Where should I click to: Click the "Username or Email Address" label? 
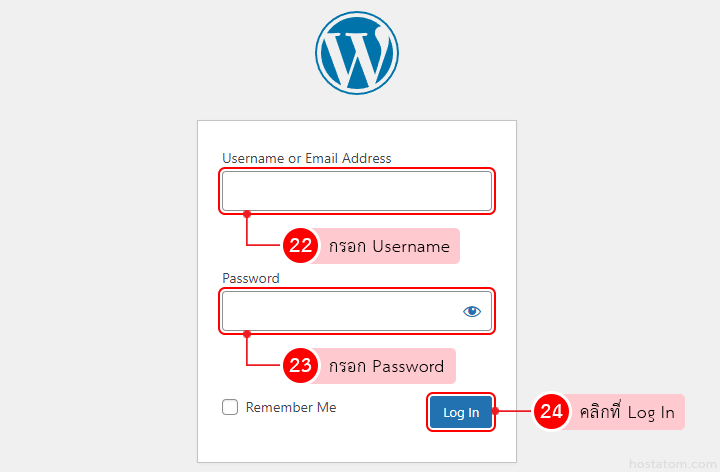[307, 158]
